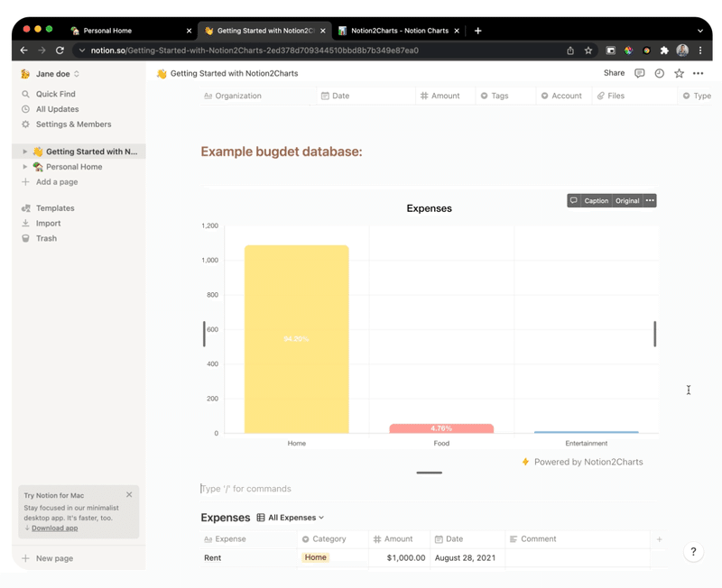Open Trash in the sidebar
The width and height of the screenshot is (722, 588).
tap(46, 238)
